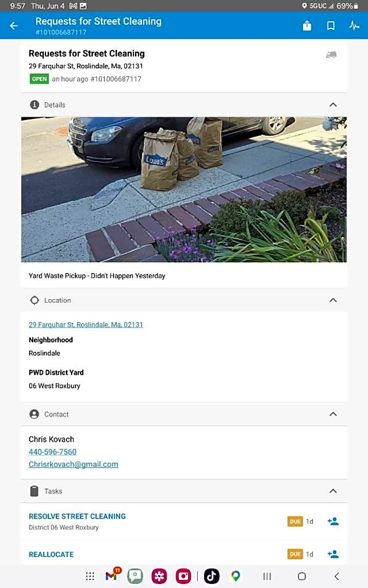Screen dimensions: 368x588
Task: Tap the Location crosshair icon
Action: [35, 300]
